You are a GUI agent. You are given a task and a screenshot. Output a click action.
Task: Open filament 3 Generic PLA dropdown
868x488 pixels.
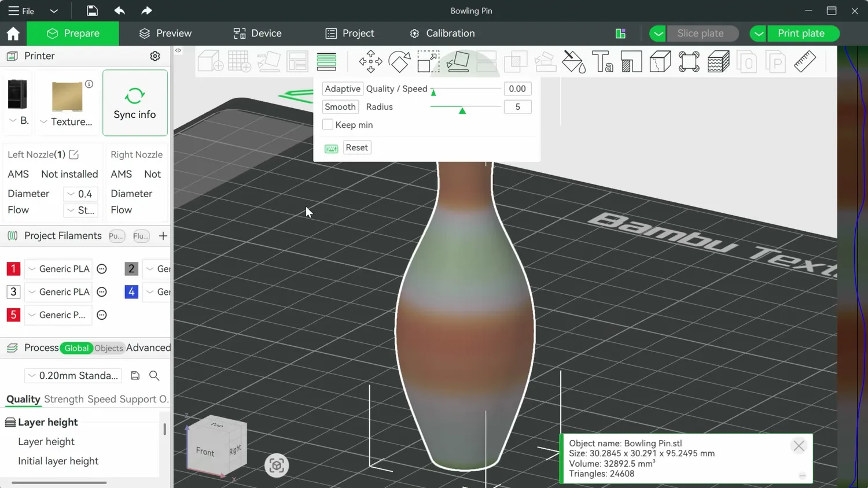(58, 292)
